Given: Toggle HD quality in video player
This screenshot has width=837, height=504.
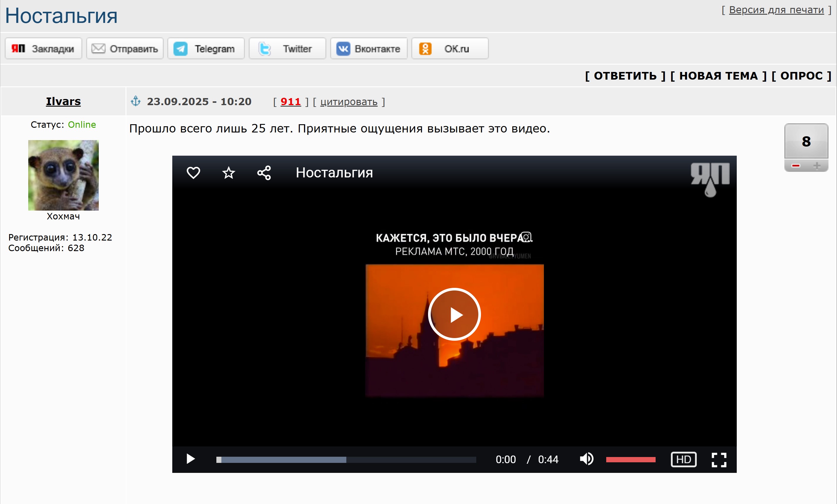Looking at the screenshot, I should point(684,460).
